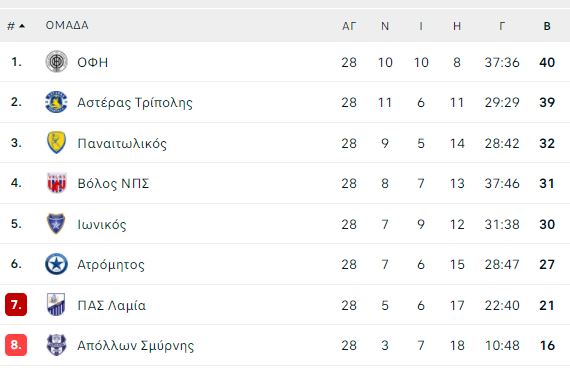Click the ΟΦΗ team crest icon
This screenshot has height=372, width=570.
[56, 61]
